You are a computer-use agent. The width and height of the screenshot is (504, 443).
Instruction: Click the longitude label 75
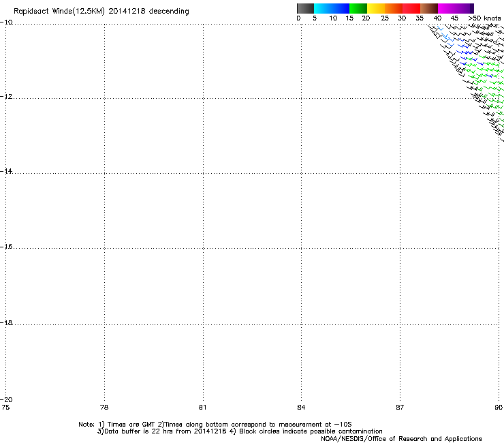click(x=5, y=408)
